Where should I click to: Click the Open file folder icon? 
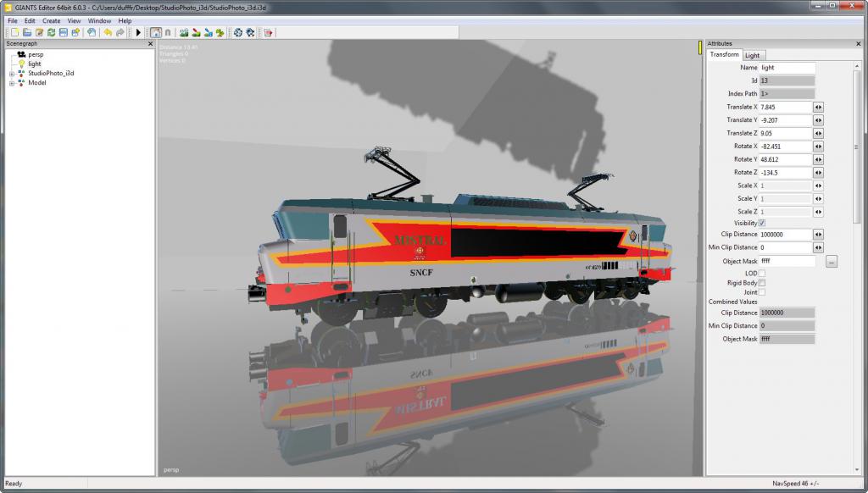click(x=26, y=33)
